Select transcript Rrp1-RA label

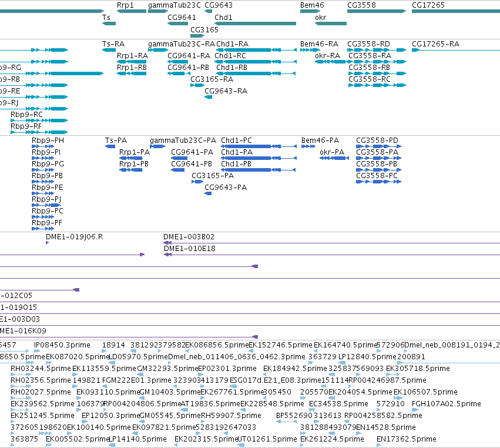(132, 55)
